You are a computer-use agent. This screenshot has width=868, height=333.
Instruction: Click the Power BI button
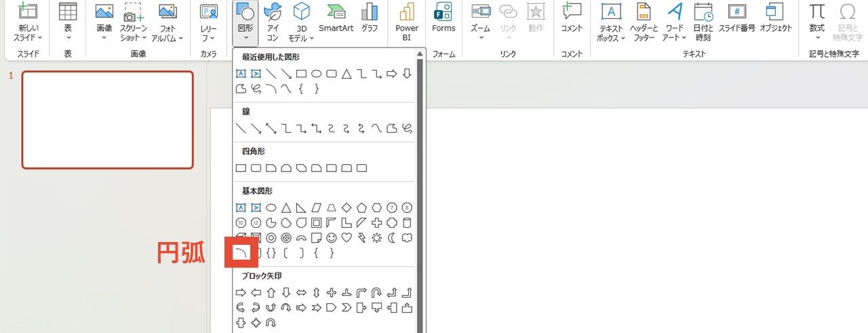click(407, 22)
